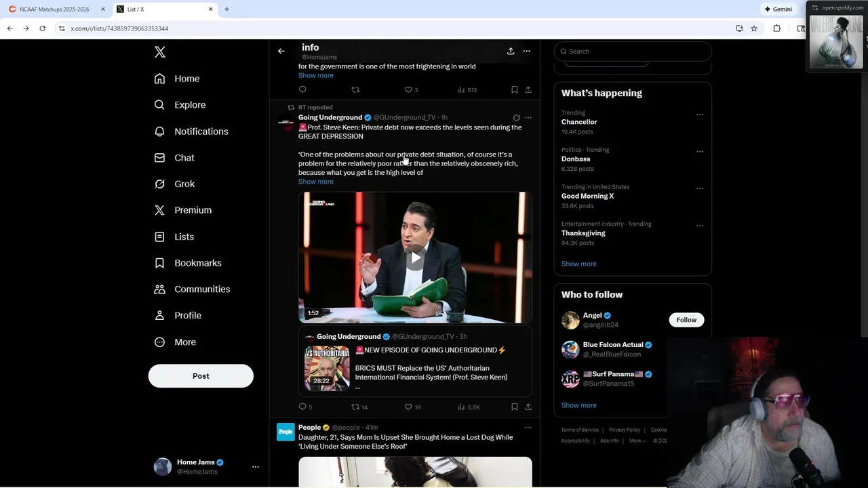Click the Search input field
This screenshot has width=868, height=488.
(633, 52)
